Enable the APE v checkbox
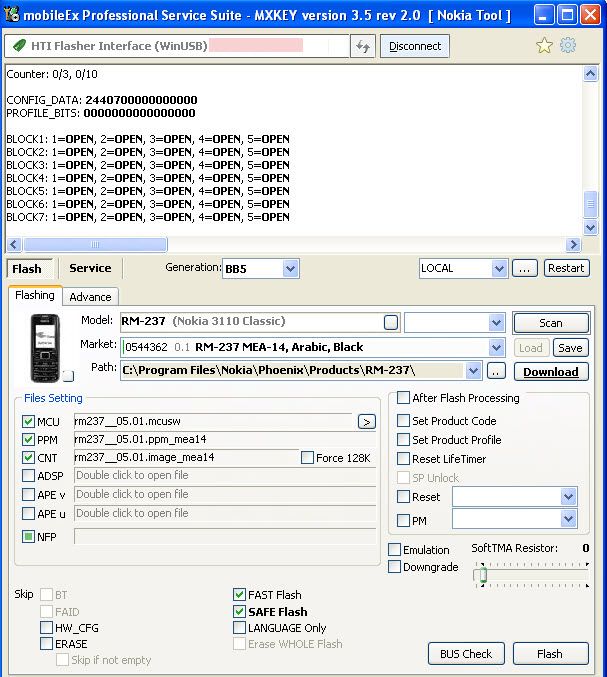607x677 pixels. [28, 494]
